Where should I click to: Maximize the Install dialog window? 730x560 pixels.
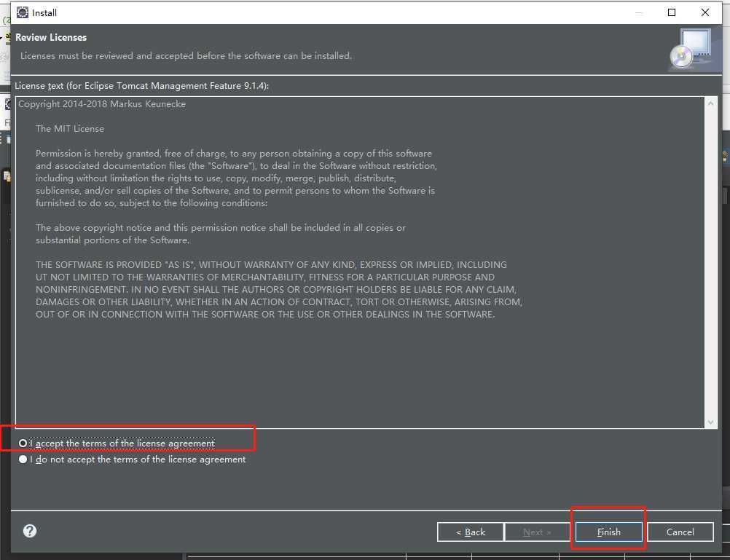pos(671,12)
